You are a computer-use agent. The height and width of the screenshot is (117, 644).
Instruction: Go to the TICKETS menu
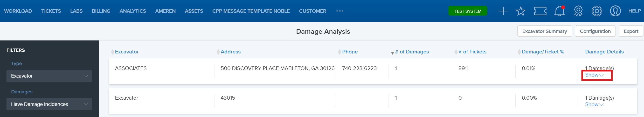click(51, 11)
